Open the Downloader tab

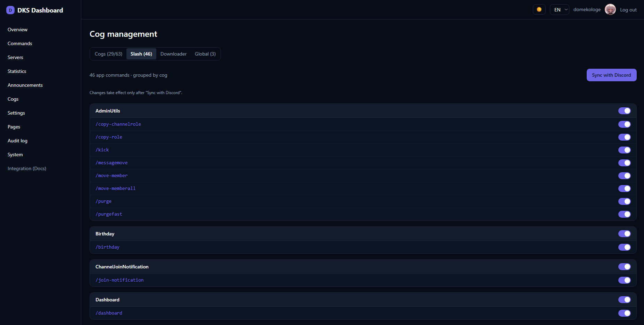click(174, 54)
